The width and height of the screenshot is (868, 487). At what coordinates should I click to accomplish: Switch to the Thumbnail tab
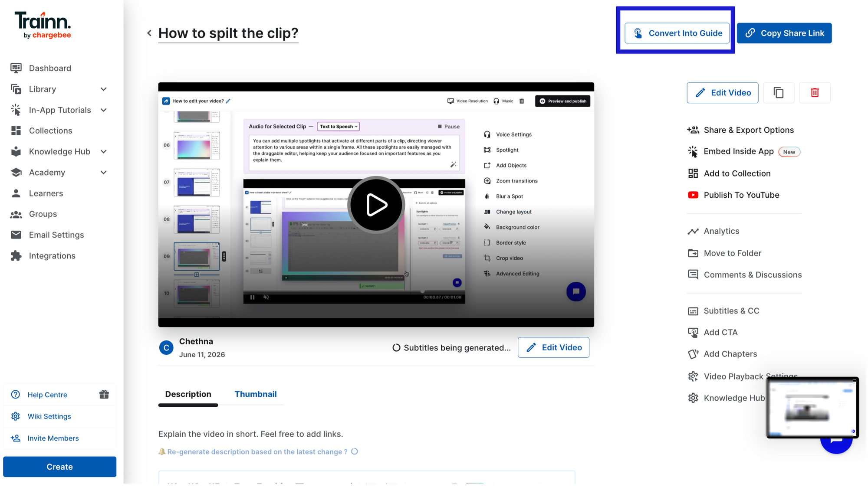(x=256, y=394)
